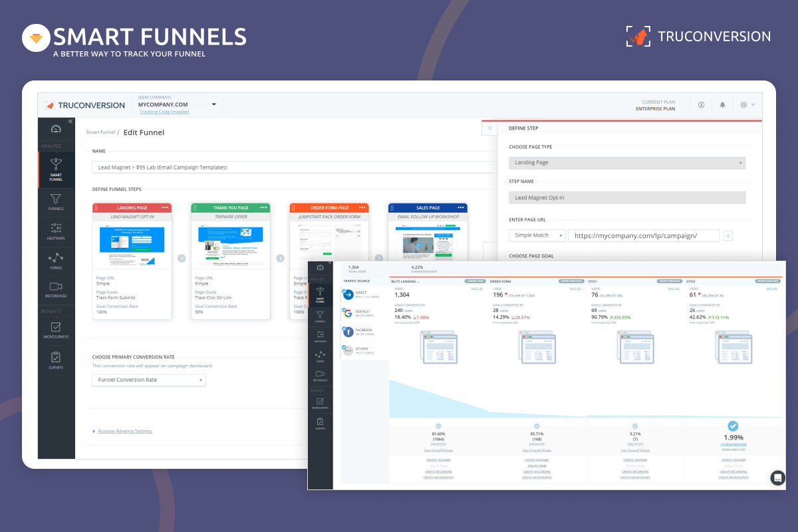Screen dimensions: 798x532
Task: Open the Landing Page type dropdown
Action: (x=627, y=162)
